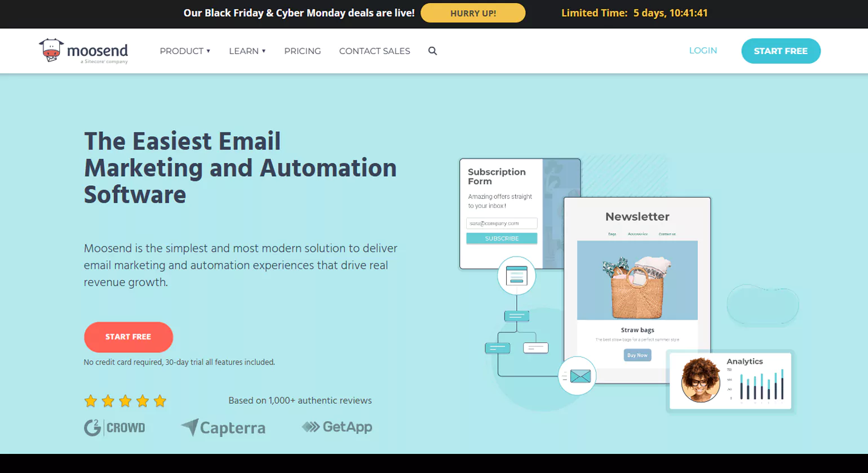Open the search magnifier icon

point(432,51)
